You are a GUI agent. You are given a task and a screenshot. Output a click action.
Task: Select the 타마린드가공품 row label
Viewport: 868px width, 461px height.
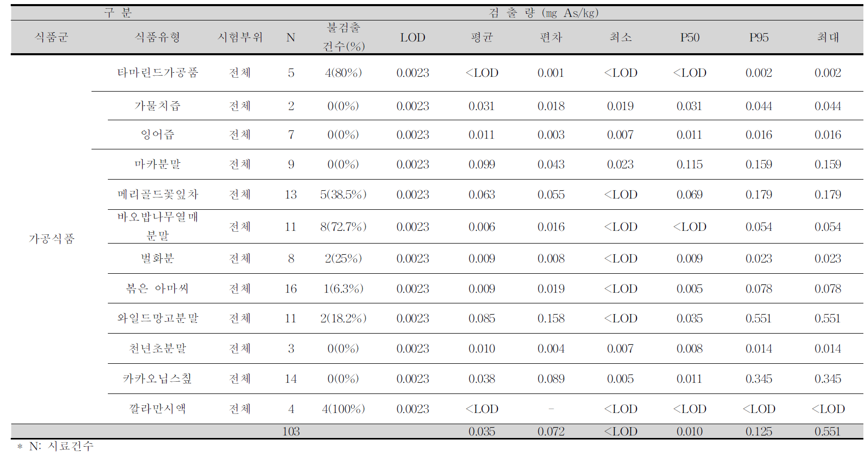click(157, 73)
